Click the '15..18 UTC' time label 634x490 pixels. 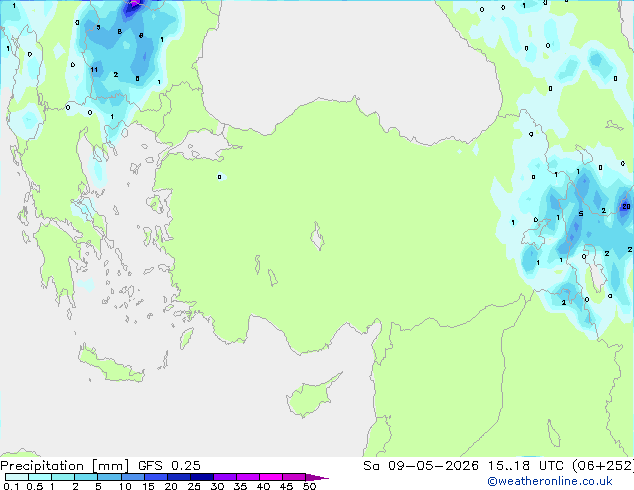click(x=525, y=466)
